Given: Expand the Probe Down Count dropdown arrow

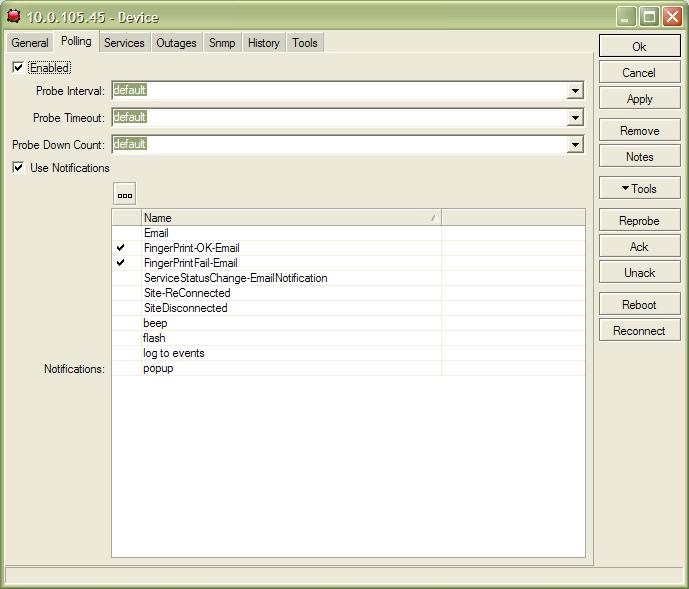Looking at the screenshot, I should [575, 145].
